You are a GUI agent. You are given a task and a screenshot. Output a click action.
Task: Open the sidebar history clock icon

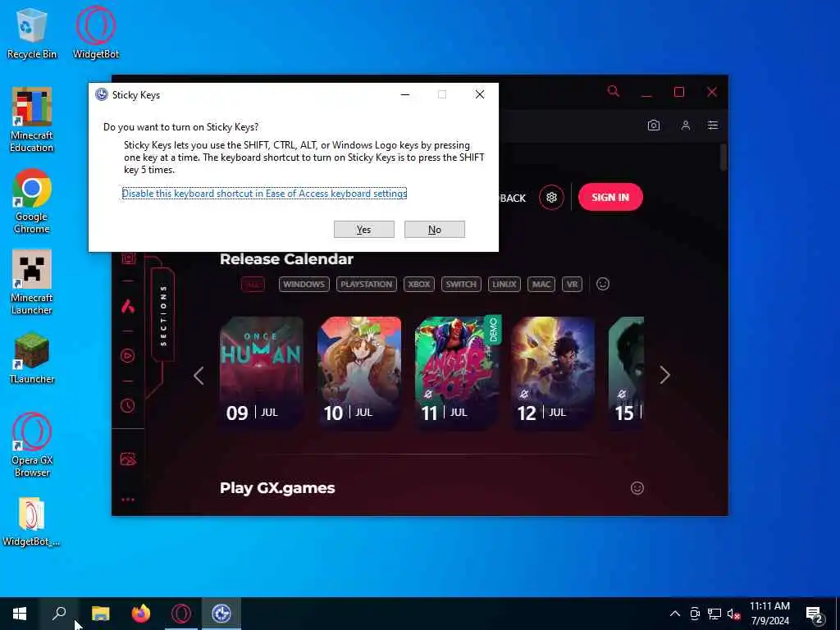127,405
